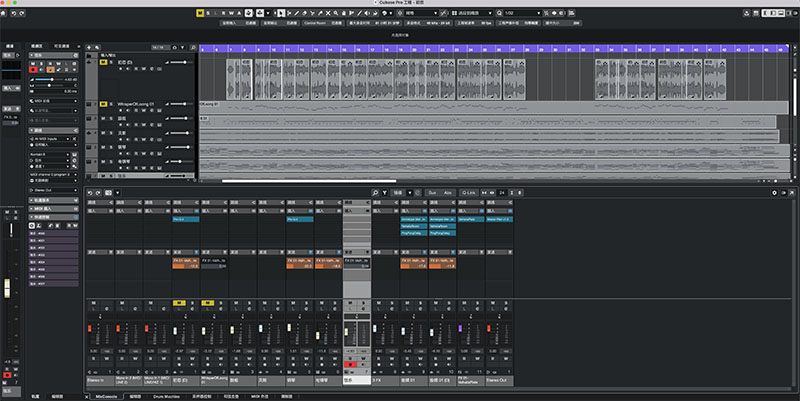Toggle the red record enable in Inspector
Viewport: 800px width, 401px height.
(34, 69)
